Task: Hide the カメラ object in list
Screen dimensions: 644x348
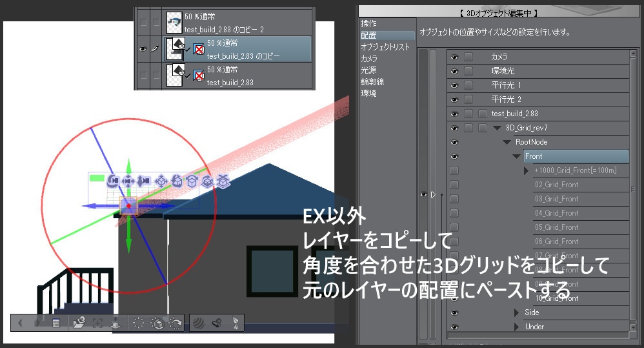Action: (454, 57)
